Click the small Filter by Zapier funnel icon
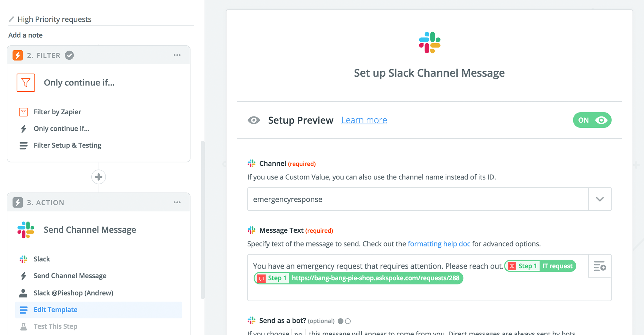 [x=24, y=112]
